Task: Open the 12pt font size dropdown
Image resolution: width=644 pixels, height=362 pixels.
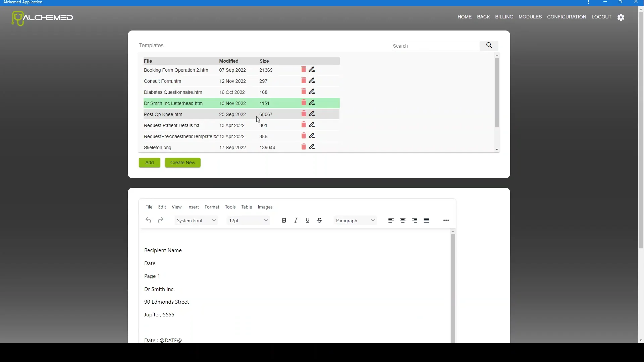Action: click(248, 221)
